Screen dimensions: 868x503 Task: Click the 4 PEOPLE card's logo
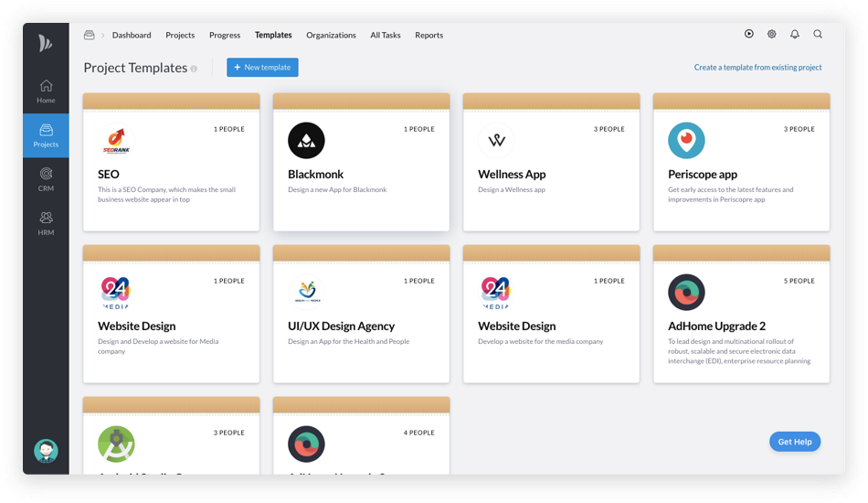pyautogui.click(x=306, y=444)
